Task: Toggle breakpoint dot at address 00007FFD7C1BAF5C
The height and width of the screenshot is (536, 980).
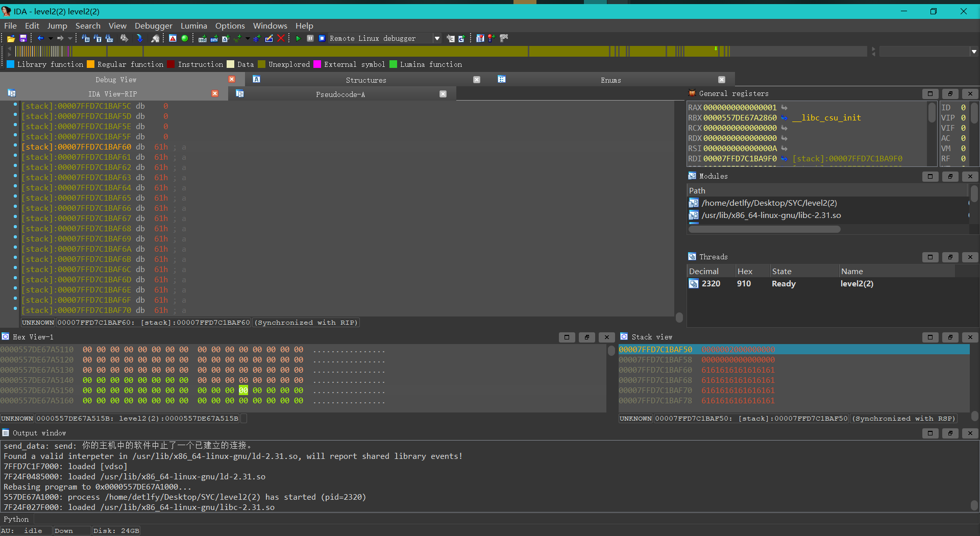Action: (x=15, y=105)
